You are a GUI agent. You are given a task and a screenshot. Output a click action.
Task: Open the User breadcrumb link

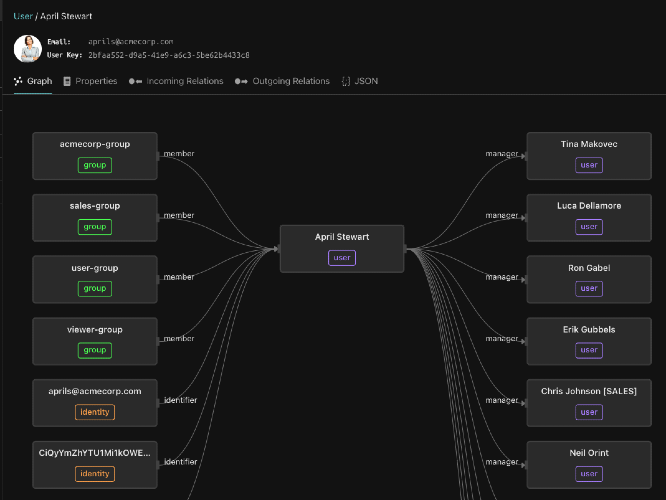click(x=23, y=16)
